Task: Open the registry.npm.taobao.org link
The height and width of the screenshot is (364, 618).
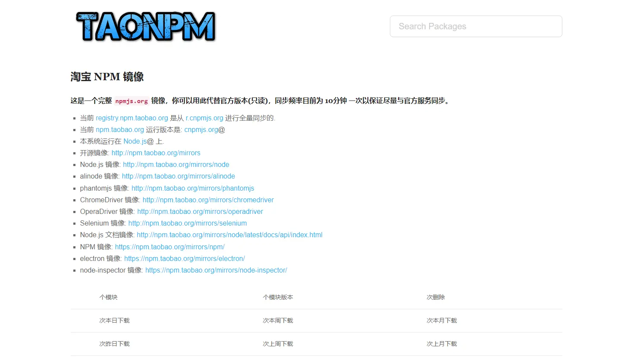Action: click(x=132, y=118)
